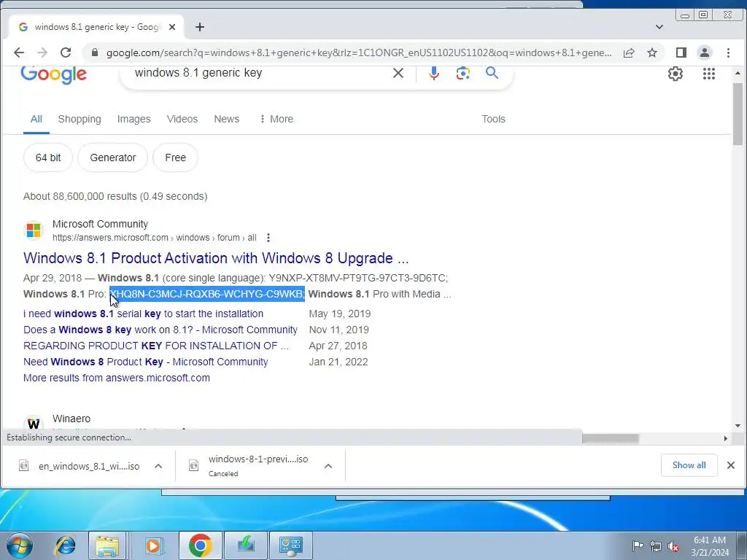Open a new tab with the plus icon
747x560 pixels.
[x=200, y=27]
